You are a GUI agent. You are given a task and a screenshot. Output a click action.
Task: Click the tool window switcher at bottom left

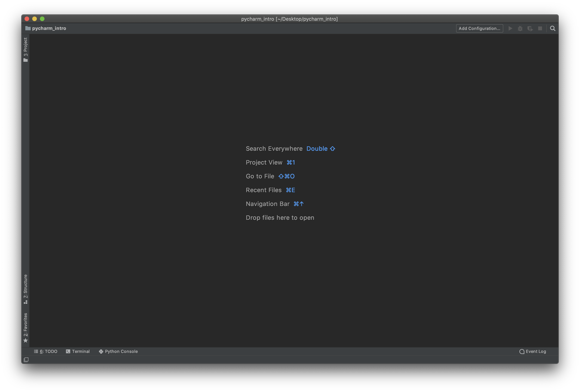(x=26, y=360)
